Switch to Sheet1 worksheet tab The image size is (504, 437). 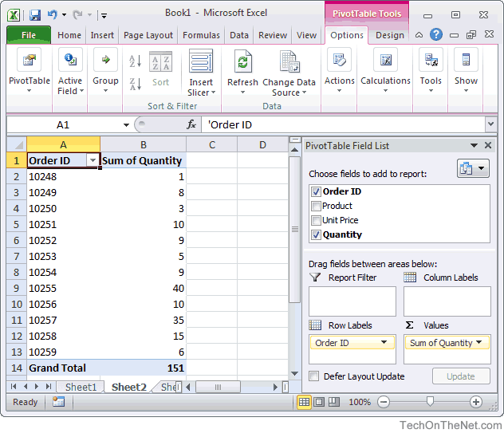click(81, 387)
